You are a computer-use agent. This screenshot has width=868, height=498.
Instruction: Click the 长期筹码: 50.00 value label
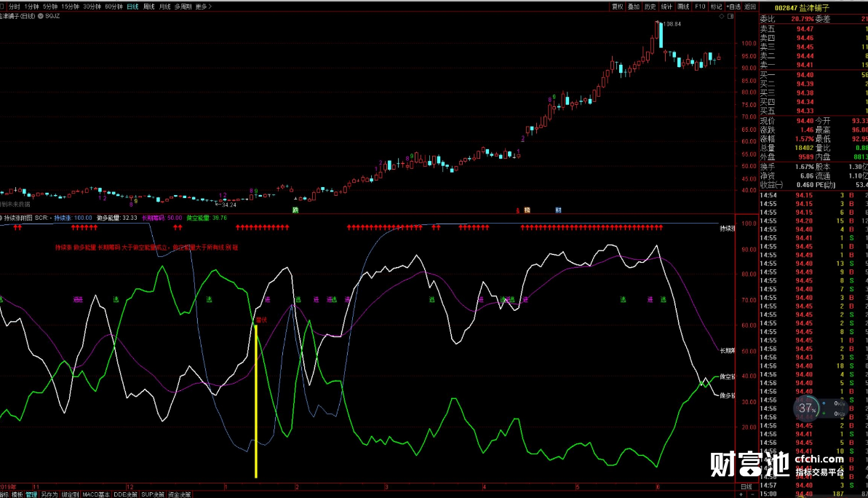[x=162, y=218]
